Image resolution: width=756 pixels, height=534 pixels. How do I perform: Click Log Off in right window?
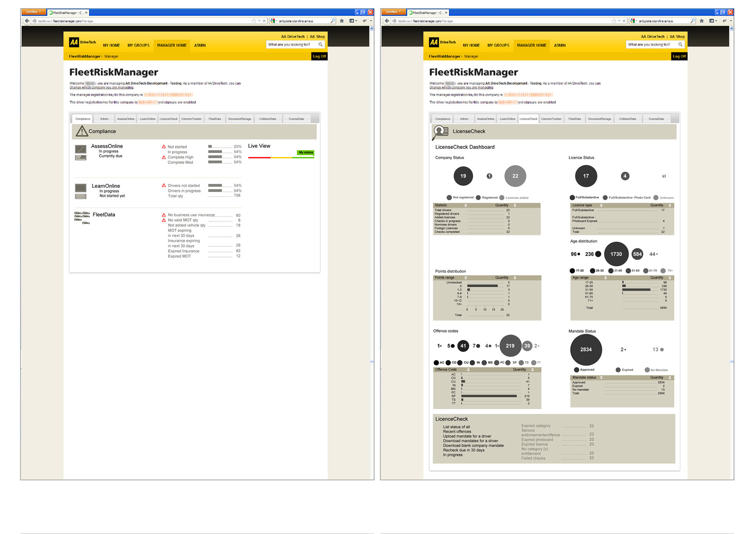(x=679, y=56)
